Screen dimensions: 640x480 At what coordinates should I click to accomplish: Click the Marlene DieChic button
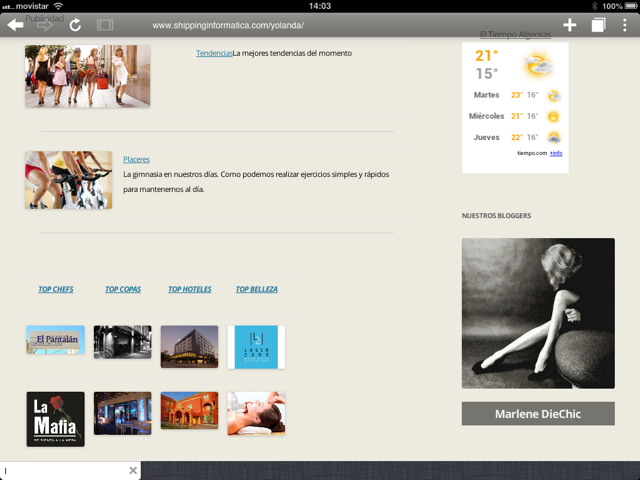538,414
